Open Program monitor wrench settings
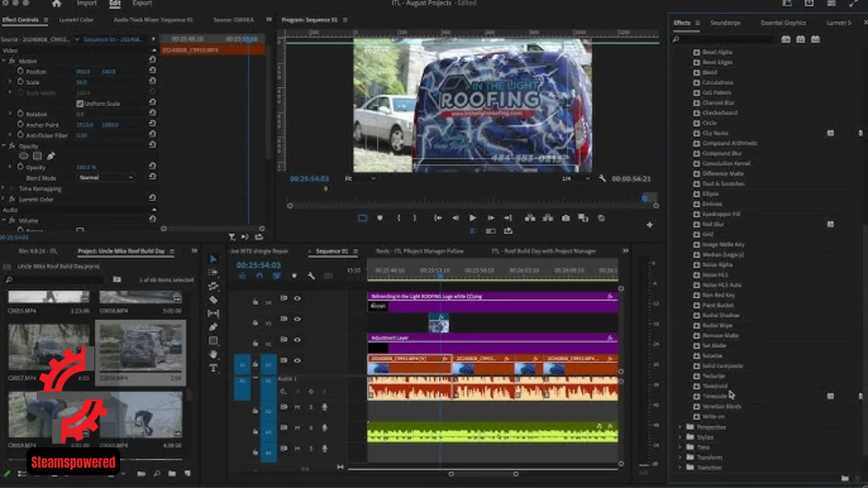Image resolution: width=868 pixels, height=488 pixels. [602, 178]
